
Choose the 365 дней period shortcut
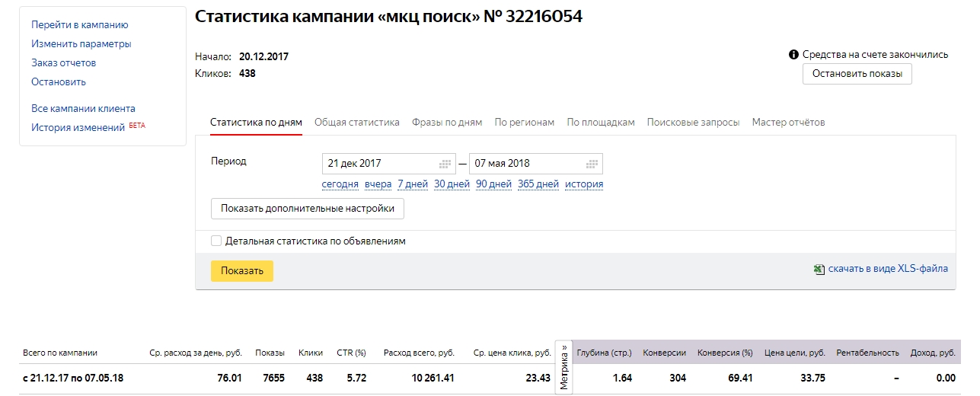(x=538, y=184)
